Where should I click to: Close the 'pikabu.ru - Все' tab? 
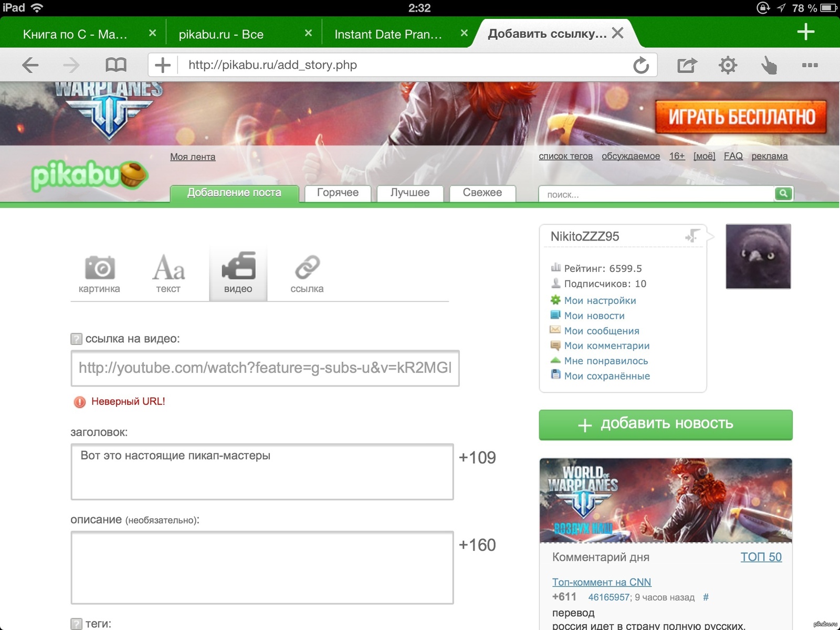(308, 33)
